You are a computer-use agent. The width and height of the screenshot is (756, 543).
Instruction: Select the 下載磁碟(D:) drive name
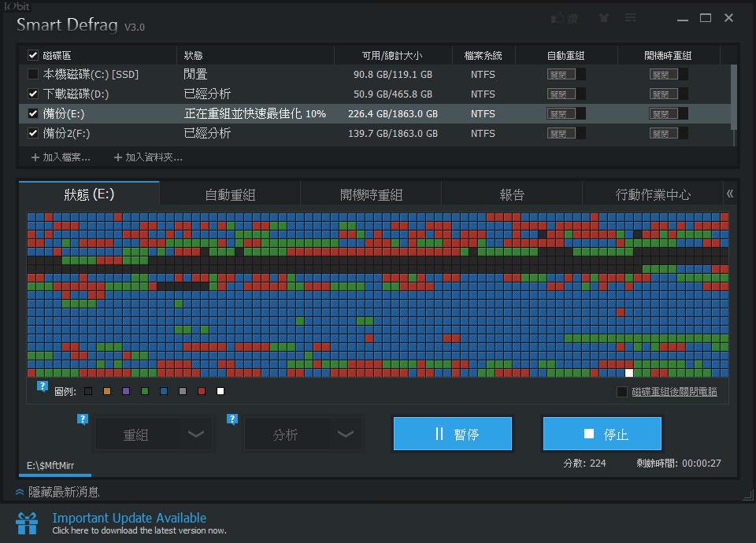coord(76,94)
